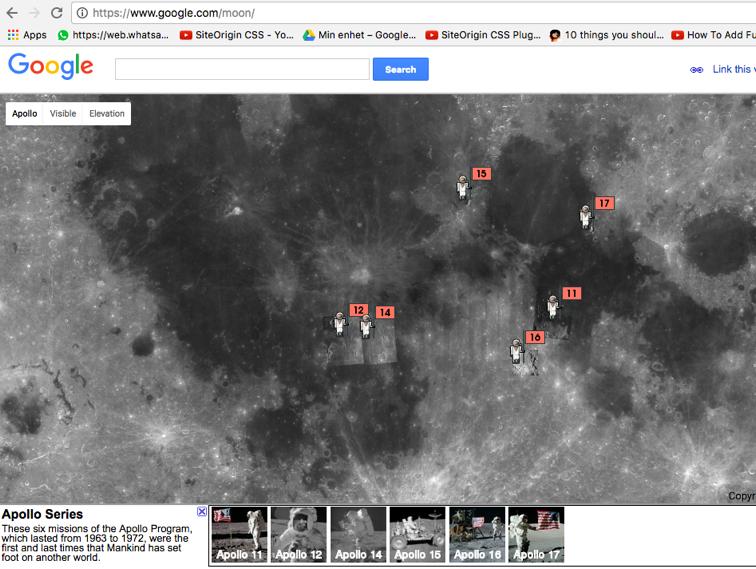
Task: Switch to the Visible map mode
Action: pyautogui.click(x=63, y=113)
